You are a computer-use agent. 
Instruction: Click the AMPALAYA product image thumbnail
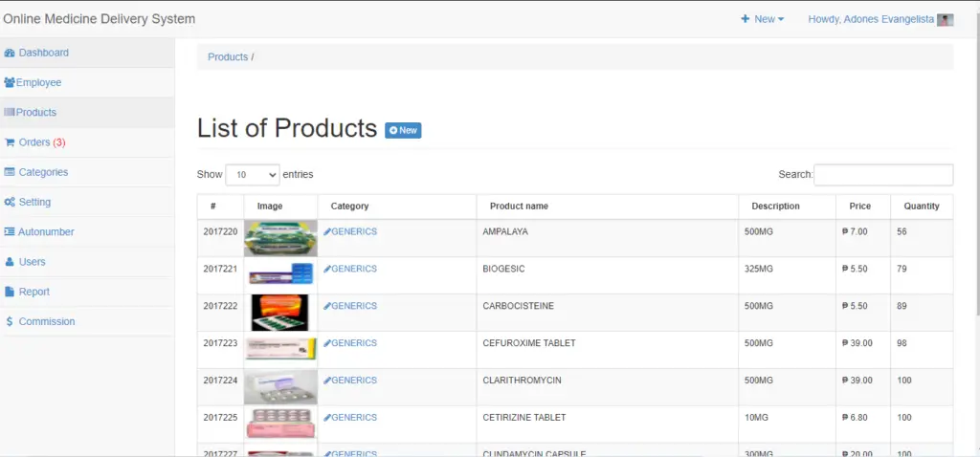[x=280, y=238]
